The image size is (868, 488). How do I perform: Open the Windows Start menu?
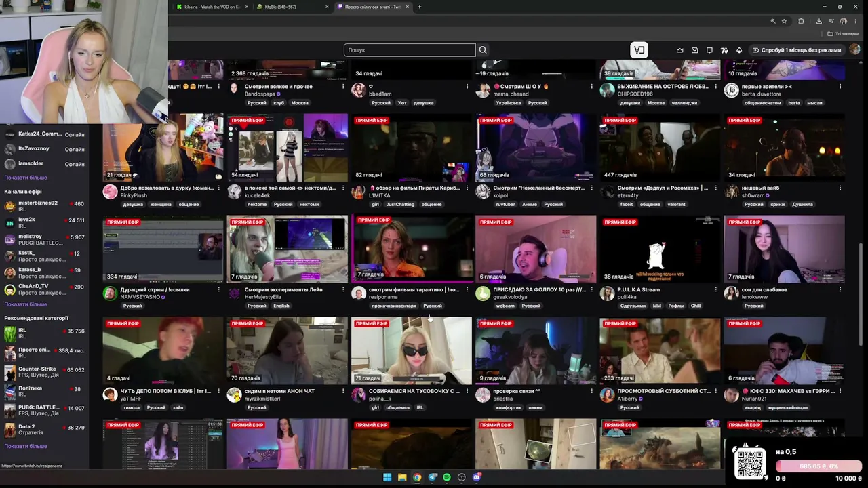tap(387, 478)
